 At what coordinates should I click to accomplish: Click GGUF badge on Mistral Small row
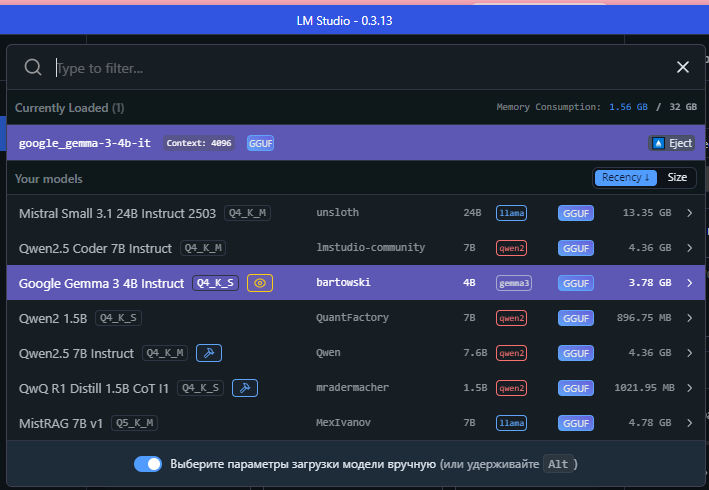(x=576, y=213)
